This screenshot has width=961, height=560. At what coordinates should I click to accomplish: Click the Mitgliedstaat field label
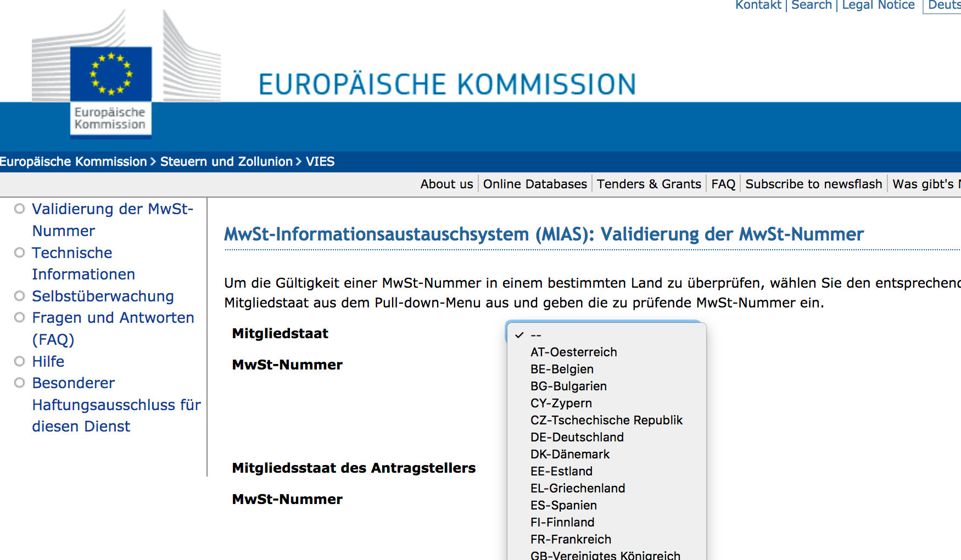click(x=280, y=333)
